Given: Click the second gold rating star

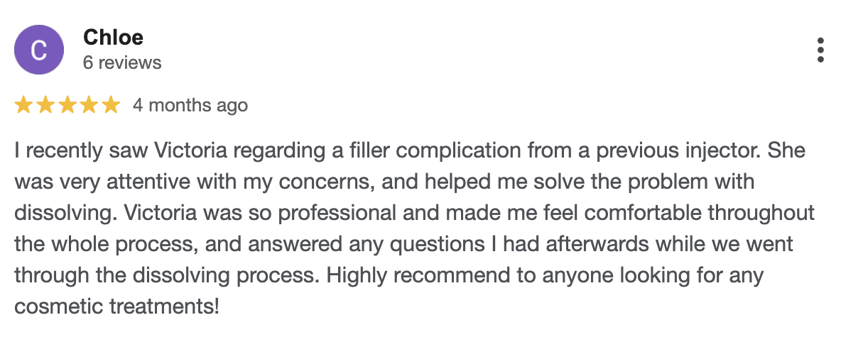Looking at the screenshot, I should [45, 106].
